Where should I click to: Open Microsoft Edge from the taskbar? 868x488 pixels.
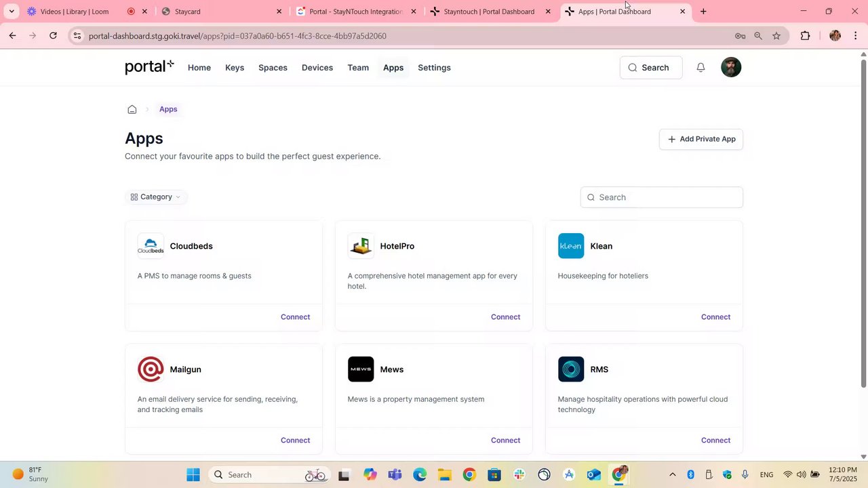click(420, 474)
